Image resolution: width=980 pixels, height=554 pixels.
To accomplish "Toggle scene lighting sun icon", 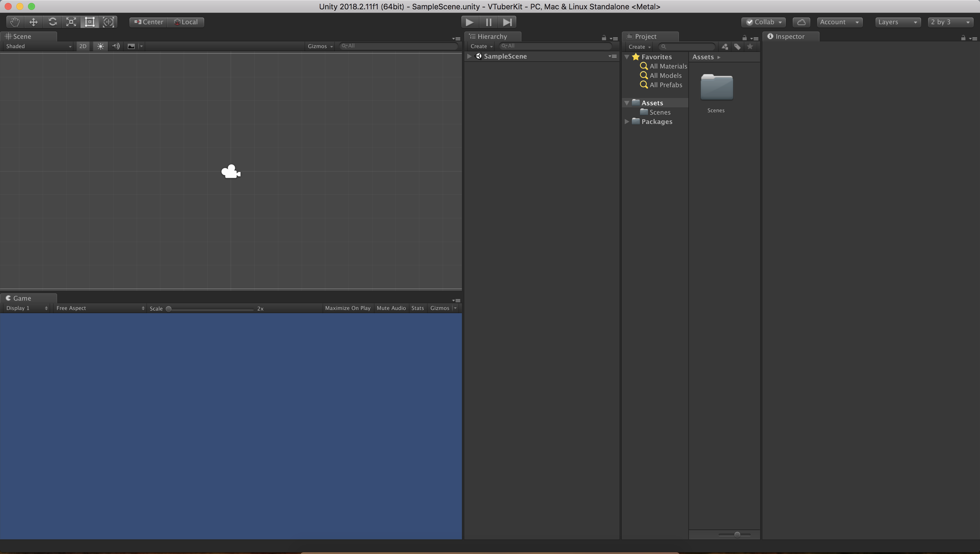I will point(100,46).
